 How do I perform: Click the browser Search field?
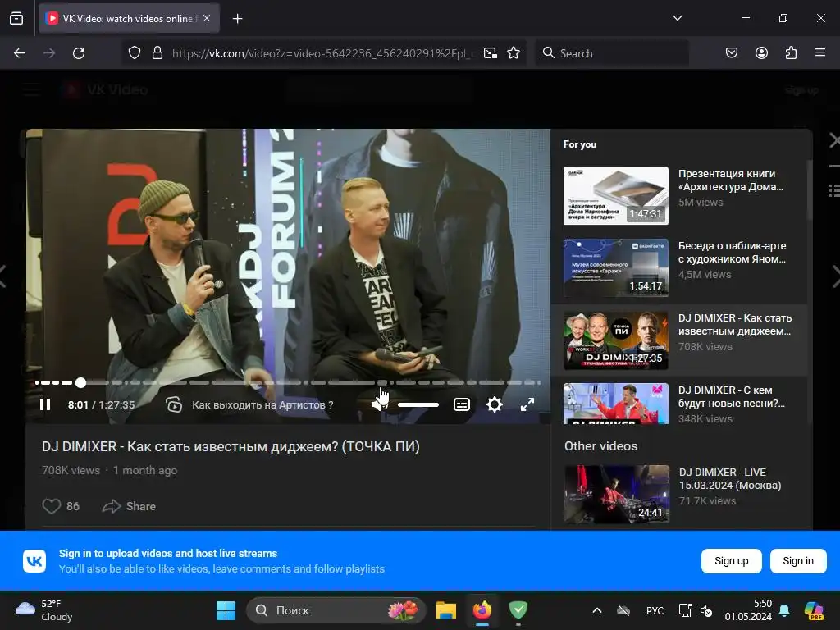pos(612,53)
